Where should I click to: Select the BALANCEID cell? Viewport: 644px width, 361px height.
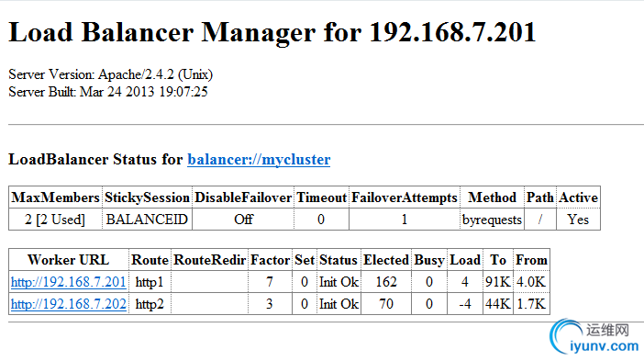coord(147,220)
